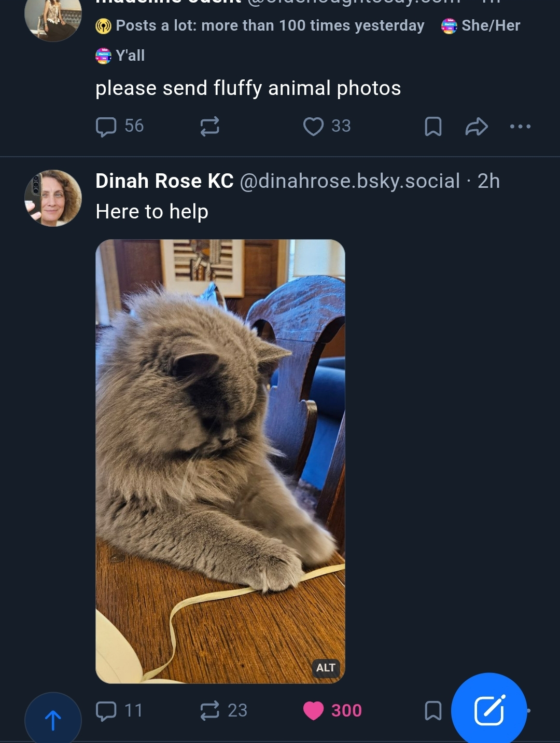Share the fluffy animal photos post
560x743 pixels.
[477, 126]
